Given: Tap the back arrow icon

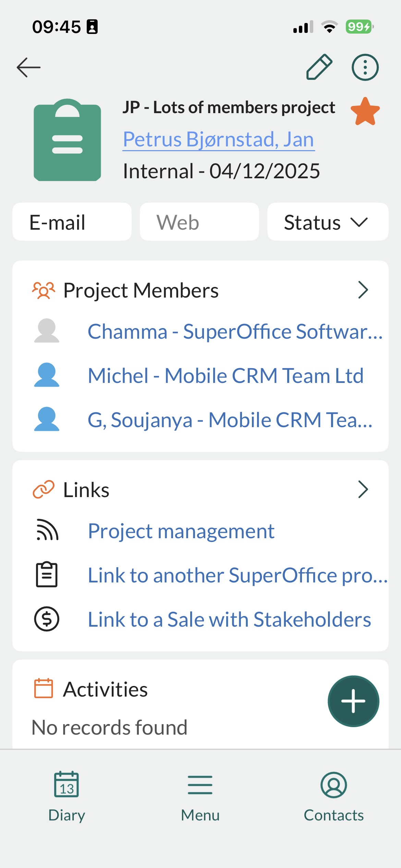Looking at the screenshot, I should click(29, 67).
